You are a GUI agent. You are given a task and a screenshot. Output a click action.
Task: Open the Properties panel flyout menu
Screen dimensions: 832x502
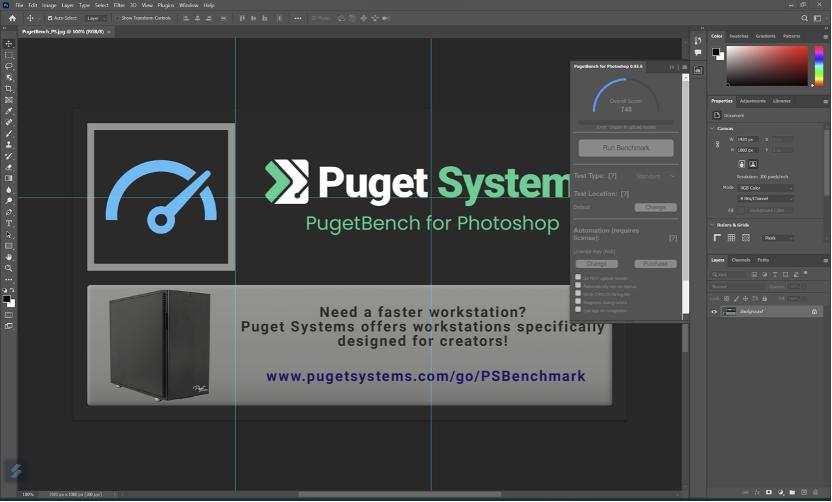826,101
